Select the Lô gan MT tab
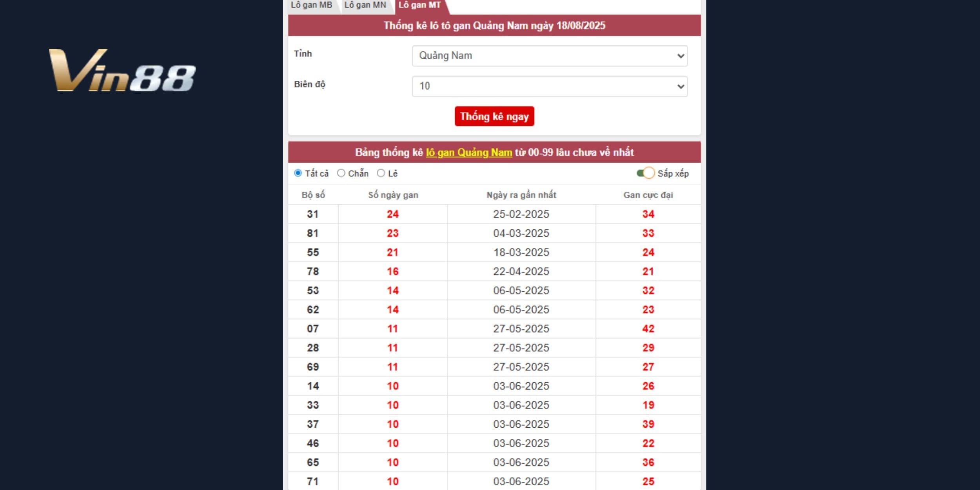 point(419,5)
